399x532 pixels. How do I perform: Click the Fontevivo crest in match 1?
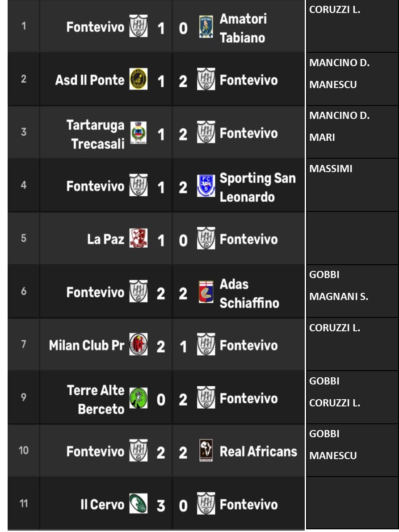pyautogui.click(x=139, y=26)
